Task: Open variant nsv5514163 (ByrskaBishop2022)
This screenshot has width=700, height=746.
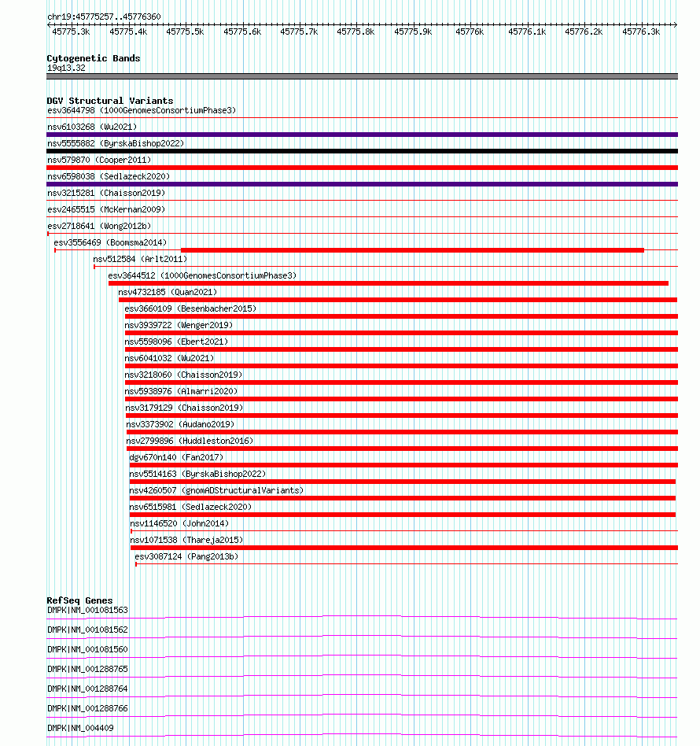Action: (x=197, y=474)
